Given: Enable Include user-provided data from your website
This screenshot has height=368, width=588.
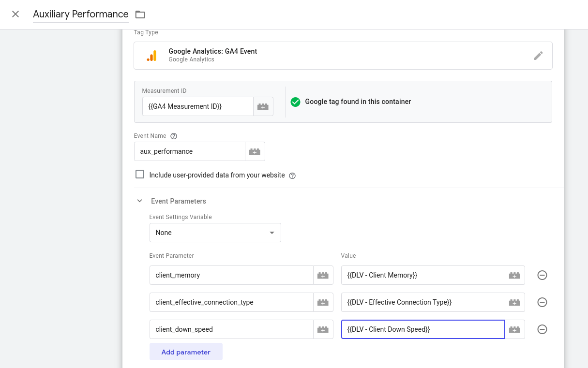Looking at the screenshot, I should click(140, 174).
